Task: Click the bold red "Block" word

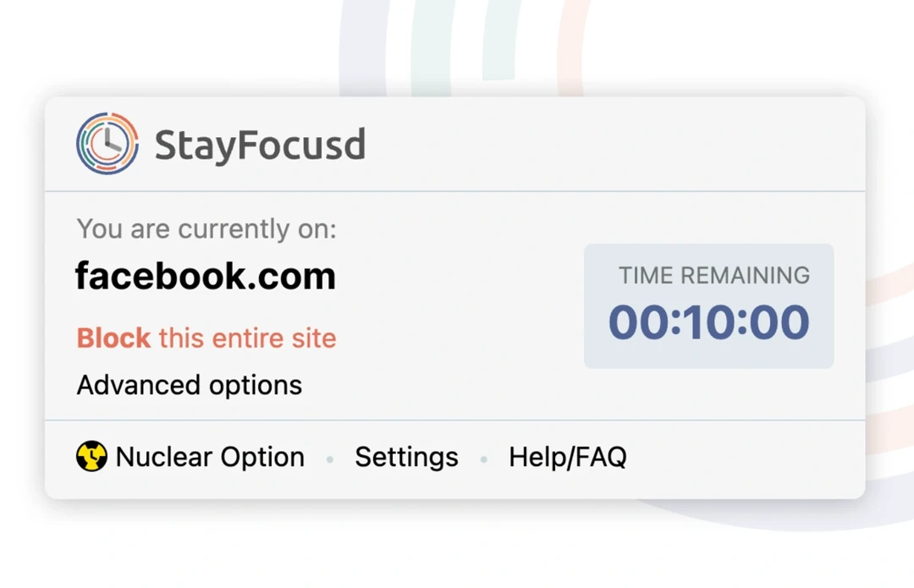Action: click(x=113, y=338)
